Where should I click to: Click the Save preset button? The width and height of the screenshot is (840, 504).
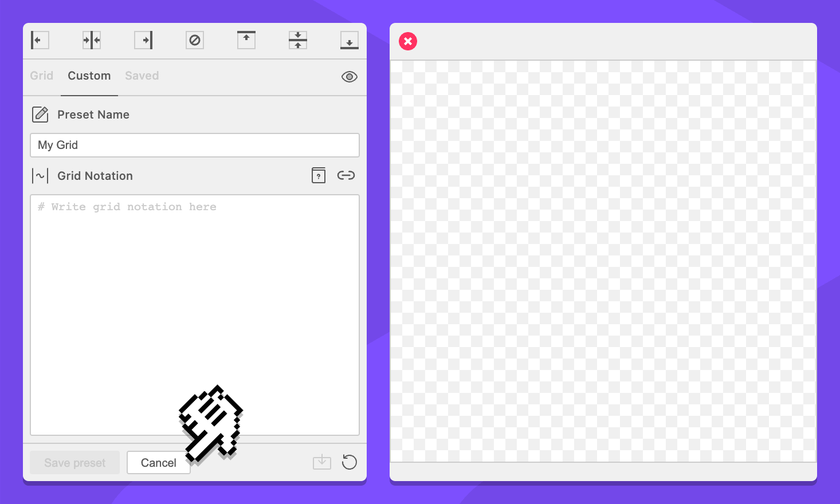[x=75, y=463]
